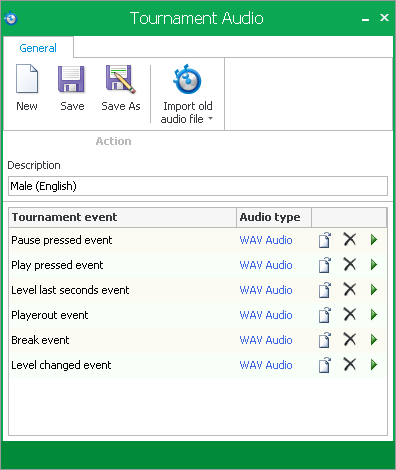Delete audio of Pause pressed event

point(350,240)
